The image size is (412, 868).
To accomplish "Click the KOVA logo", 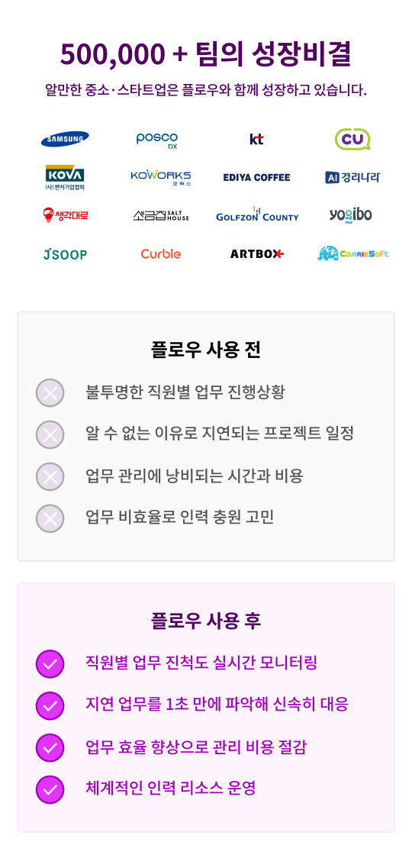I will click(x=65, y=177).
